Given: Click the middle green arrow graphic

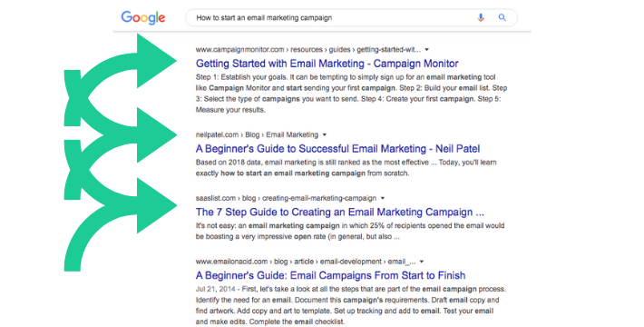Looking at the screenshot, I should pos(121,153).
